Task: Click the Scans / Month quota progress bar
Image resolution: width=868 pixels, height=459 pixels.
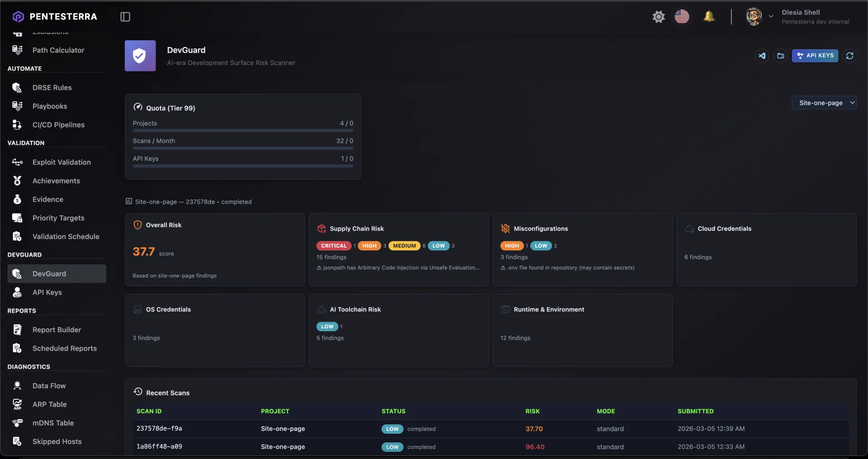Action: point(243,148)
